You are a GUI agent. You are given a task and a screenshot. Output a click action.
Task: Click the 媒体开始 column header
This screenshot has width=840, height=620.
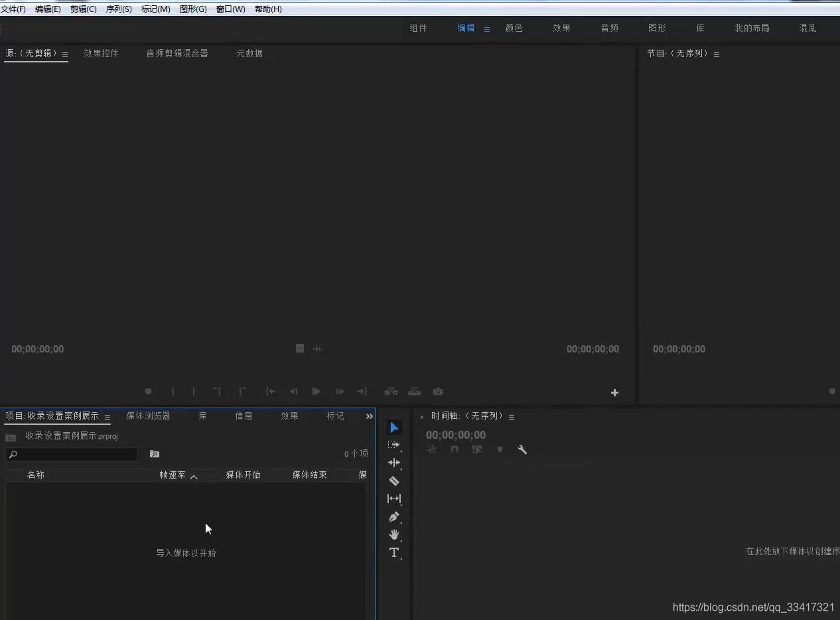point(243,475)
